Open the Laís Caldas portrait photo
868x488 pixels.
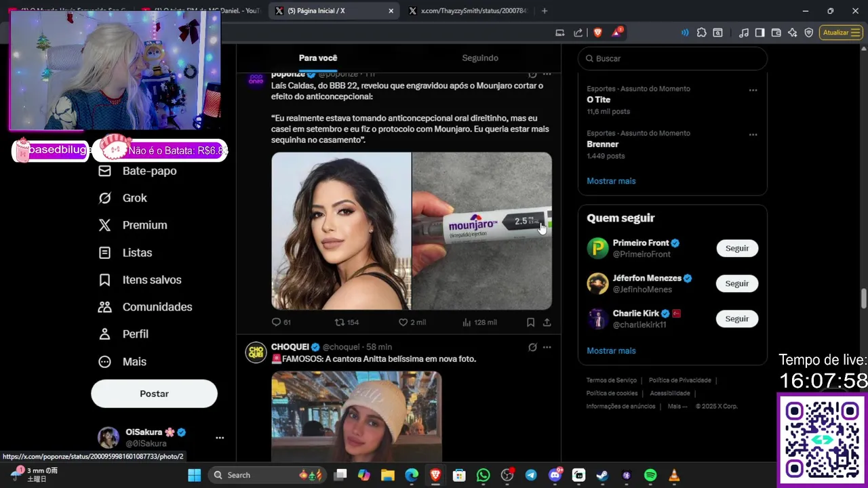[341, 230]
